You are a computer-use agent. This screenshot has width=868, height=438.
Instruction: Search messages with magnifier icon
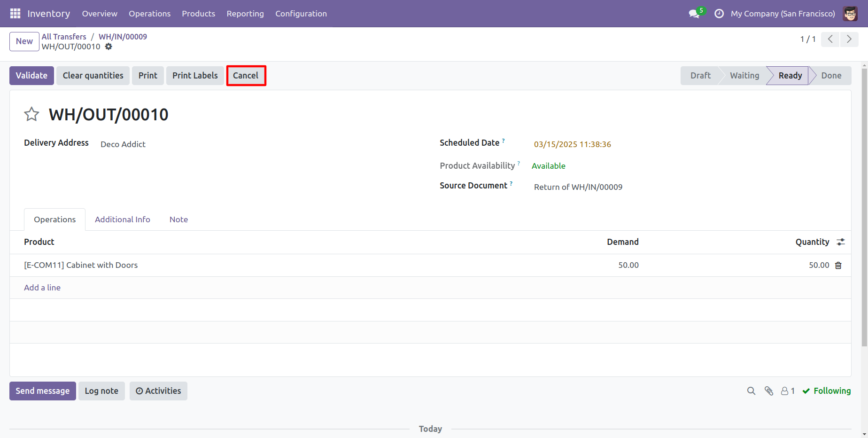click(x=751, y=391)
